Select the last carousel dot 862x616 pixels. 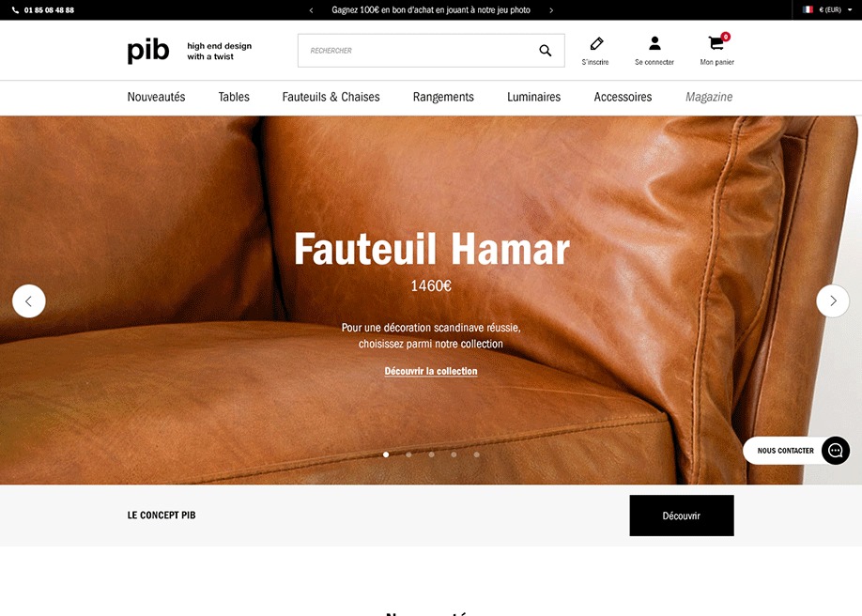click(x=477, y=454)
